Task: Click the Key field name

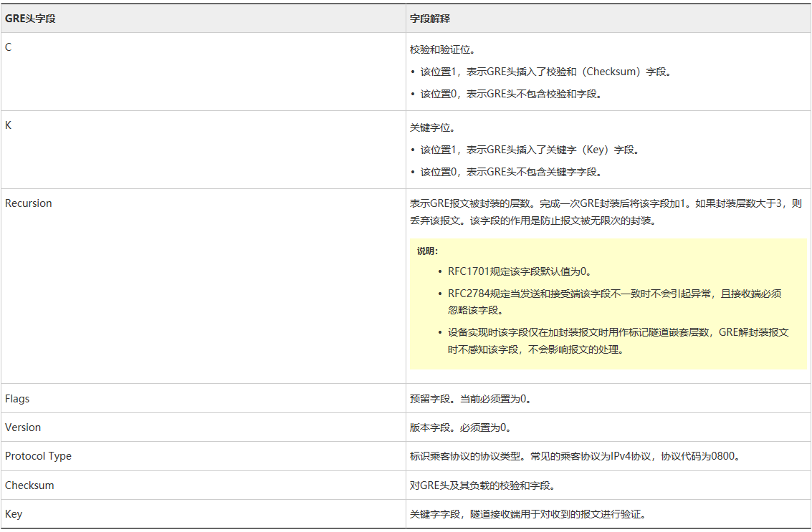Action: tap(12, 513)
